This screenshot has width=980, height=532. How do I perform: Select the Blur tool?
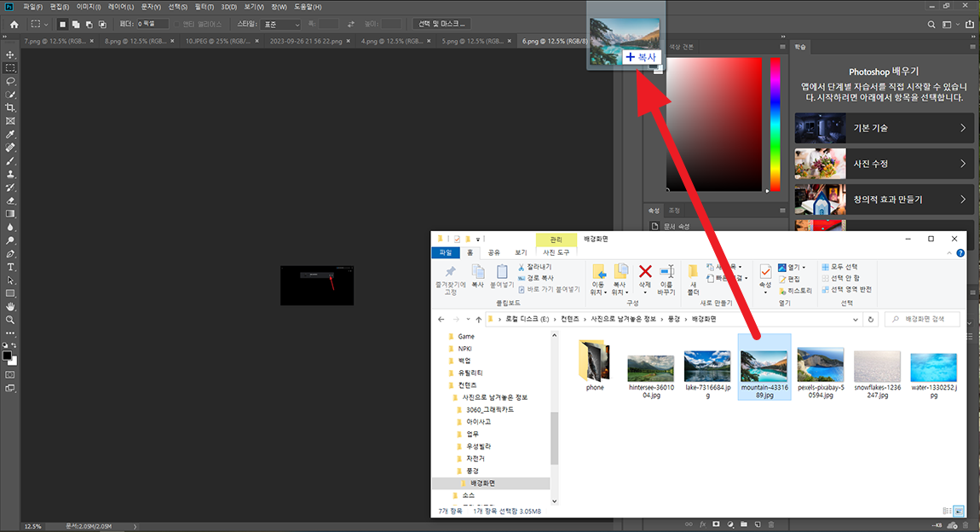10,228
